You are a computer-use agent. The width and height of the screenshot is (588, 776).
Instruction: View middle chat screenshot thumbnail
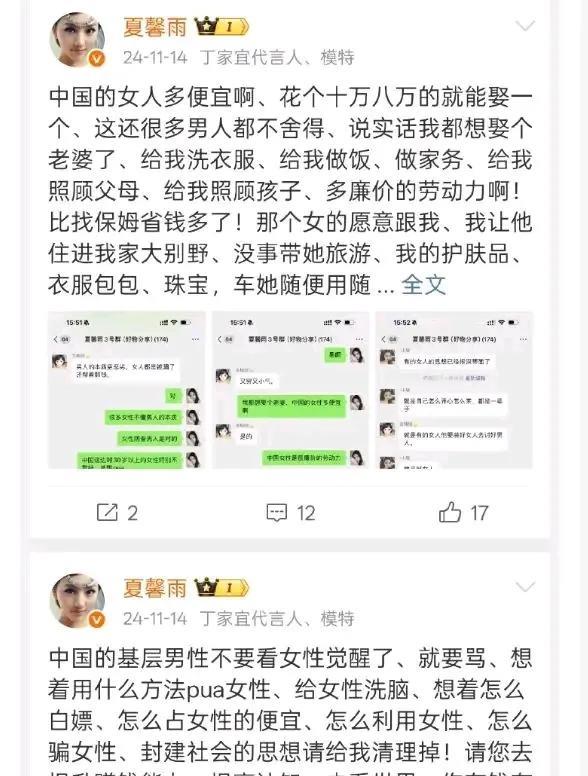tap(291, 390)
